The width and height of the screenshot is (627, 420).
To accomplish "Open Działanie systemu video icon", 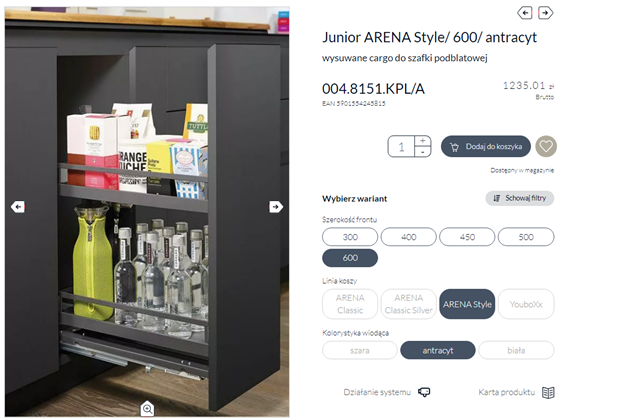I will pos(424,392).
